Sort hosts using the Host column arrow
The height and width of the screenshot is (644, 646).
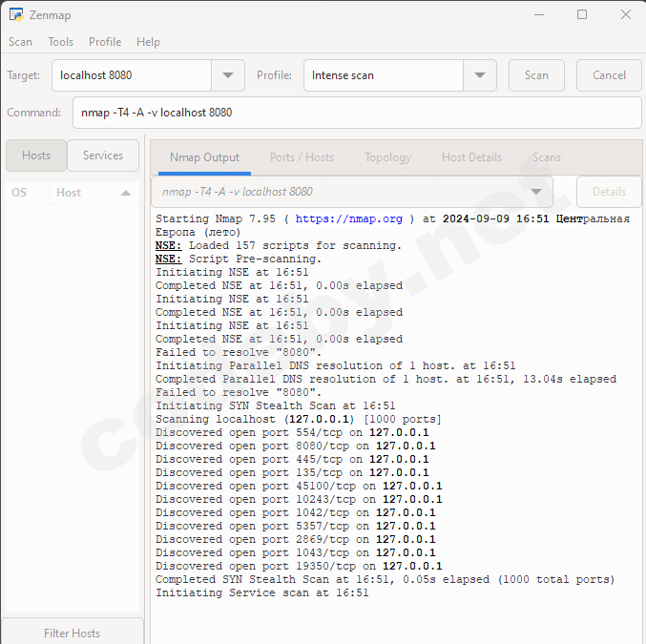coord(125,193)
